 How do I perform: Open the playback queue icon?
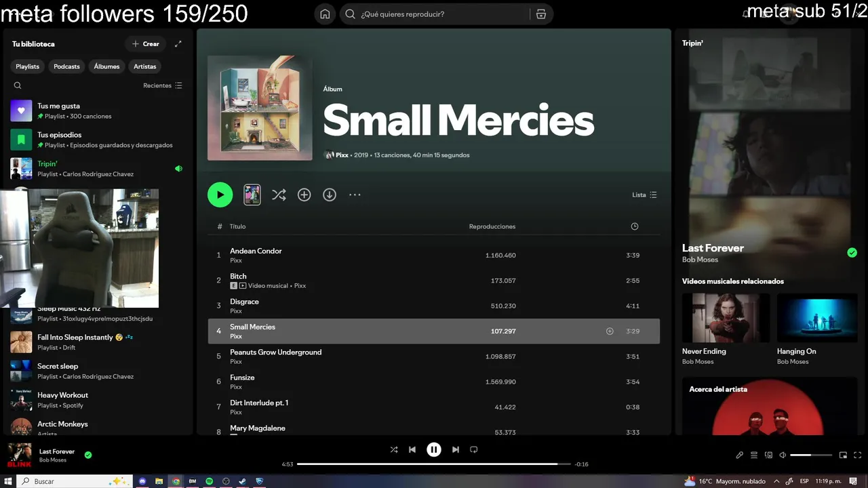pyautogui.click(x=754, y=455)
